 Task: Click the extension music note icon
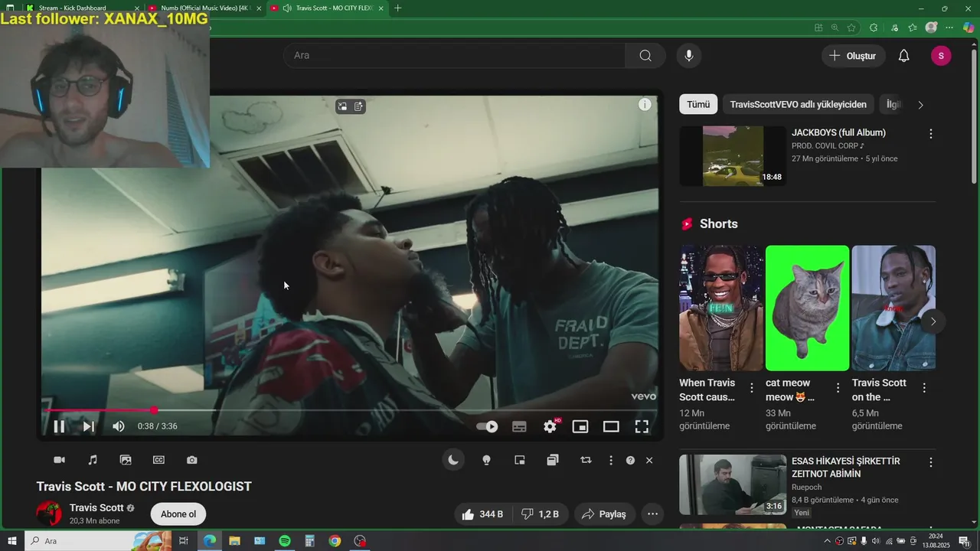click(x=93, y=460)
